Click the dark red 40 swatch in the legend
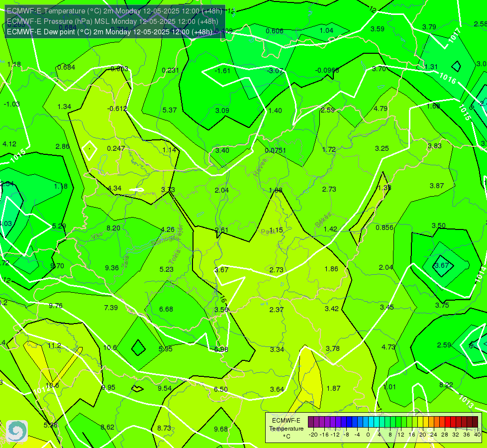The height and width of the screenshot is (448, 487). pyautogui.click(x=475, y=422)
